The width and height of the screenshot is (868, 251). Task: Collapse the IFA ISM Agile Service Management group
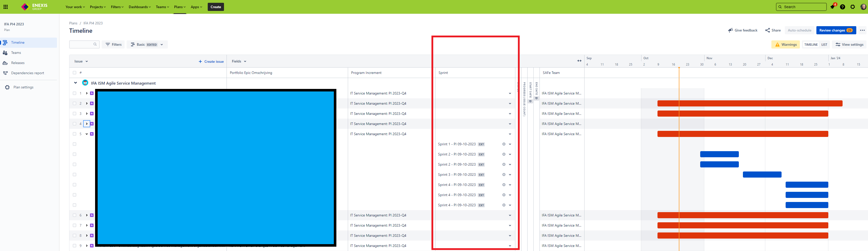pyautogui.click(x=76, y=83)
